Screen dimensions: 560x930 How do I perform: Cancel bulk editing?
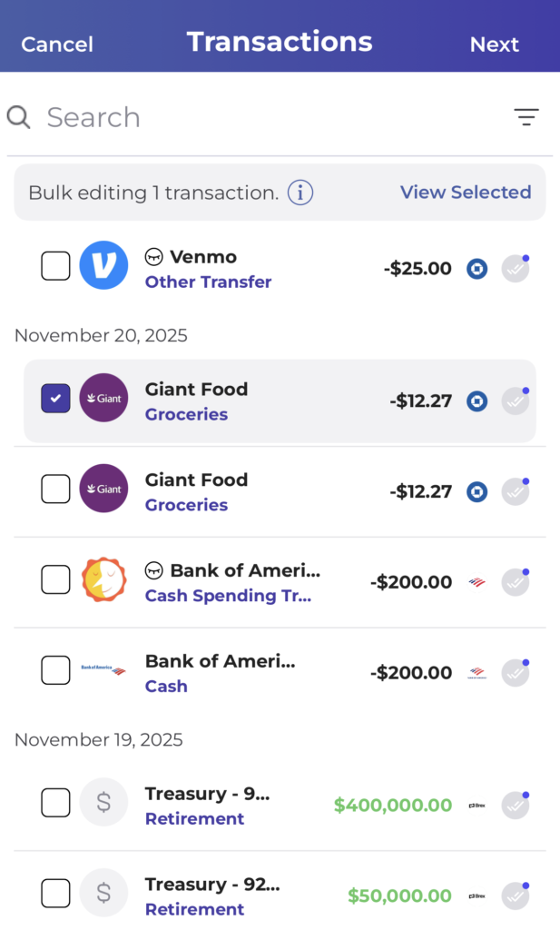[57, 45]
